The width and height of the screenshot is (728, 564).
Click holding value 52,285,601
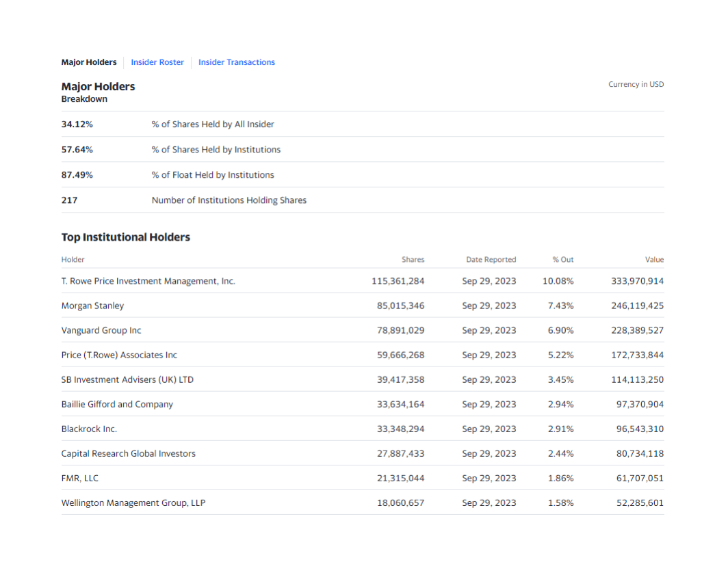coord(640,502)
